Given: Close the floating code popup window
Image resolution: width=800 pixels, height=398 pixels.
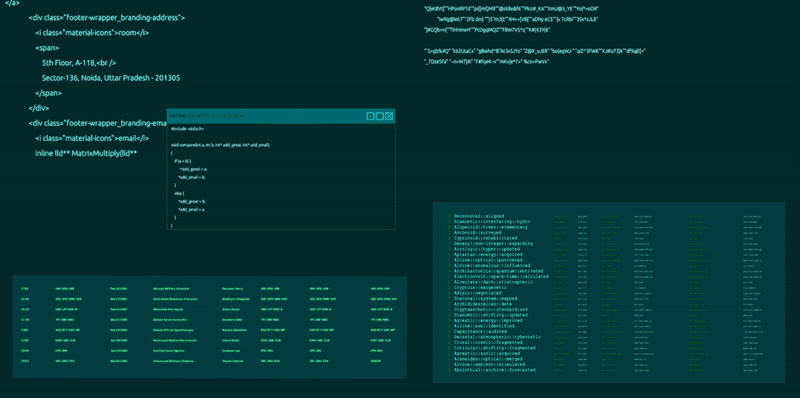Looking at the screenshot, I should (389, 116).
